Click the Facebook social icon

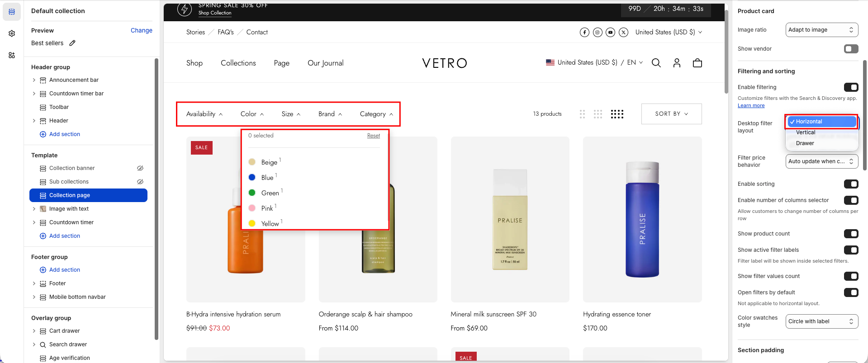tap(584, 32)
